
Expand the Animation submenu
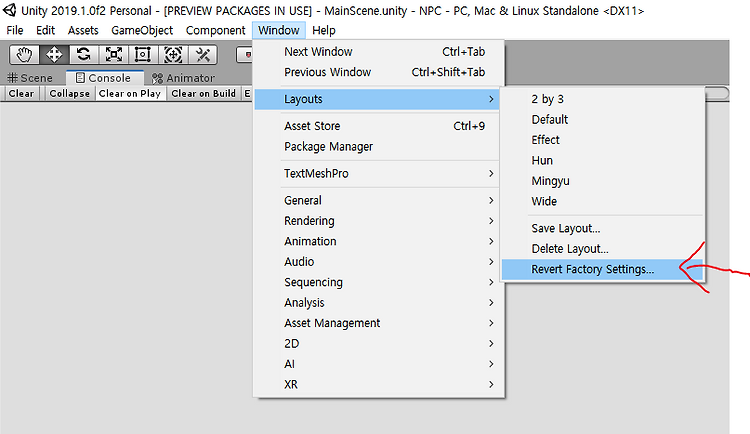tap(377, 241)
